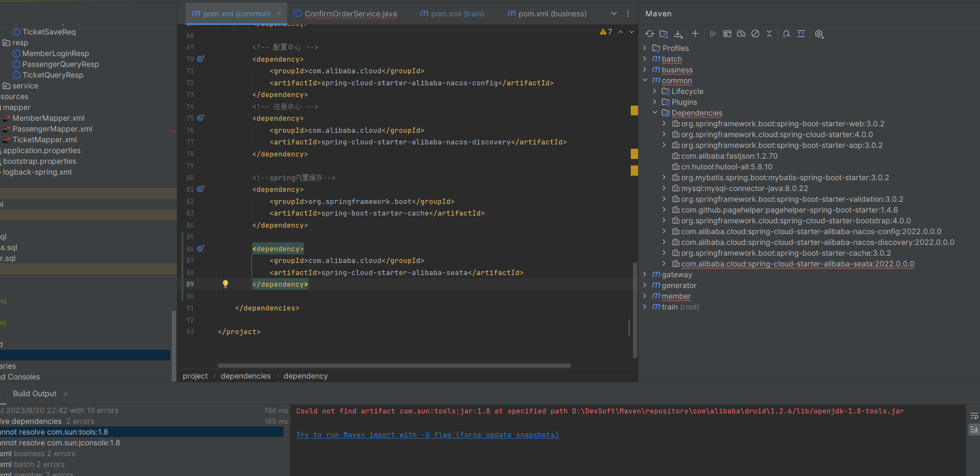Click the Maven Settings gear icon
Viewport: 980px width, 476px height.
point(819,34)
